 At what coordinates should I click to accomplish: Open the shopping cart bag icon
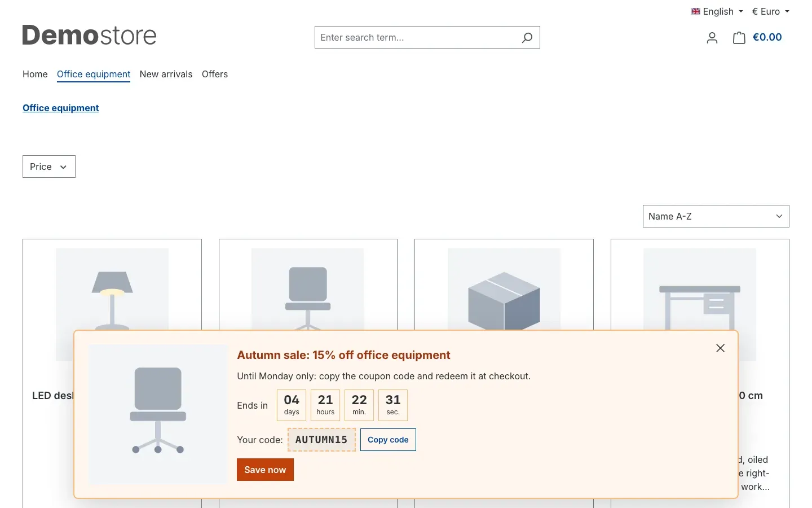coord(739,38)
